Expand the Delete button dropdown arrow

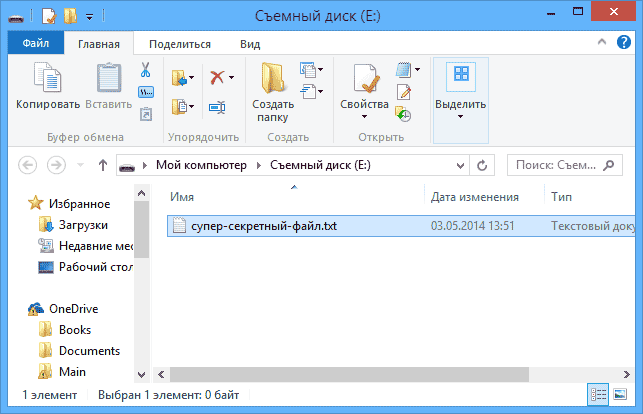pyautogui.click(x=232, y=77)
